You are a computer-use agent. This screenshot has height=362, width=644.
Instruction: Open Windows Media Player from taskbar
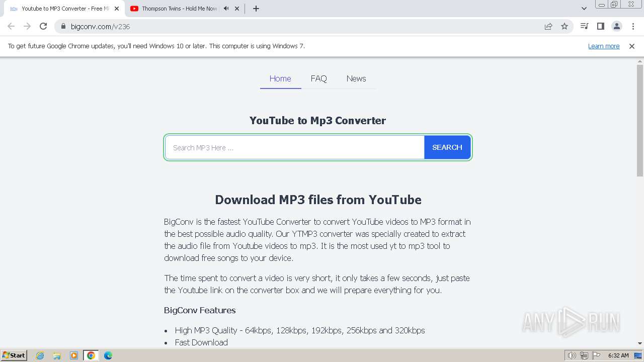74,355
